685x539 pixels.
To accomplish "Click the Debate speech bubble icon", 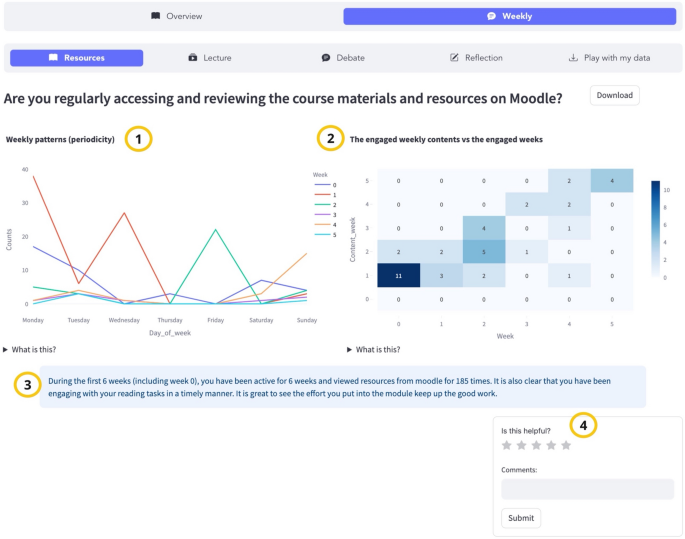I will point(326,58).
